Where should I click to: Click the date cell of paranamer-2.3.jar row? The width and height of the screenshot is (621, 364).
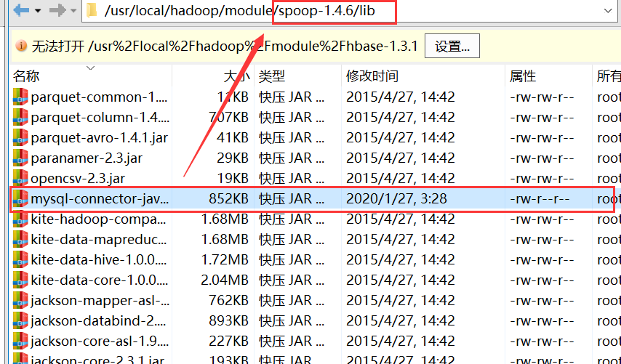click(401, 158)
